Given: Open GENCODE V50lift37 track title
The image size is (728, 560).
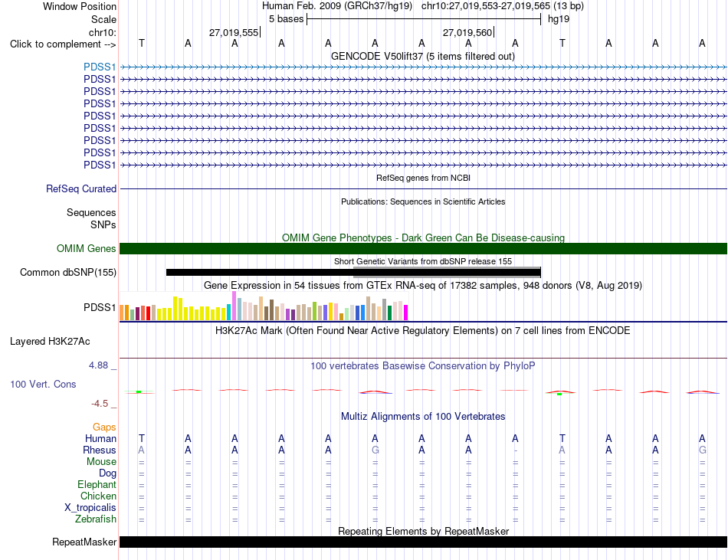Looking at the screenshot, I should (x=422, y=56).
